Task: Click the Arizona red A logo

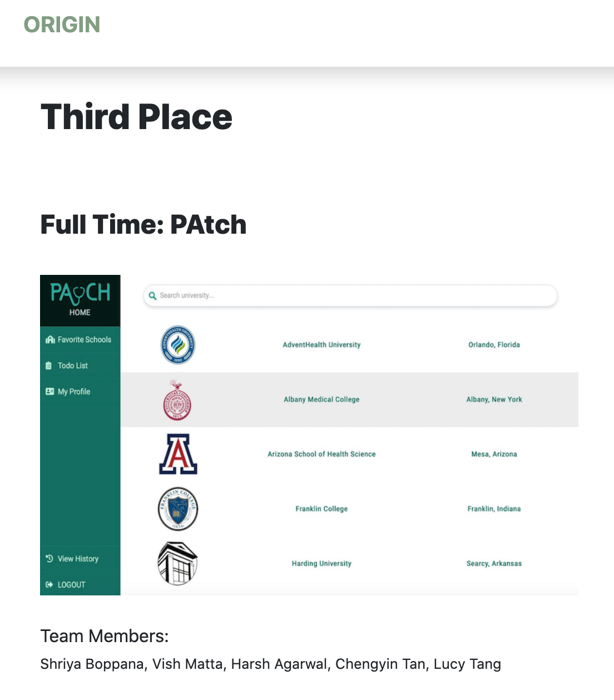Action: pos(178,454)
